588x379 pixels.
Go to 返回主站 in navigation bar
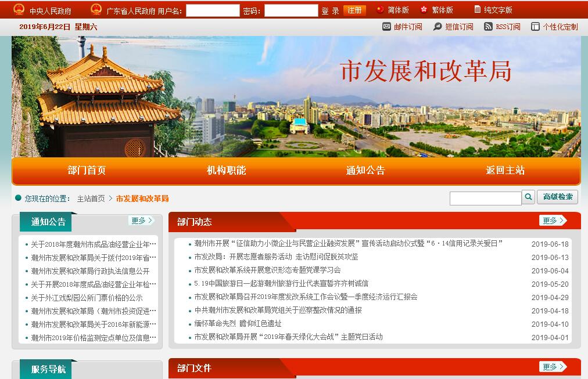tap(505, 171)
